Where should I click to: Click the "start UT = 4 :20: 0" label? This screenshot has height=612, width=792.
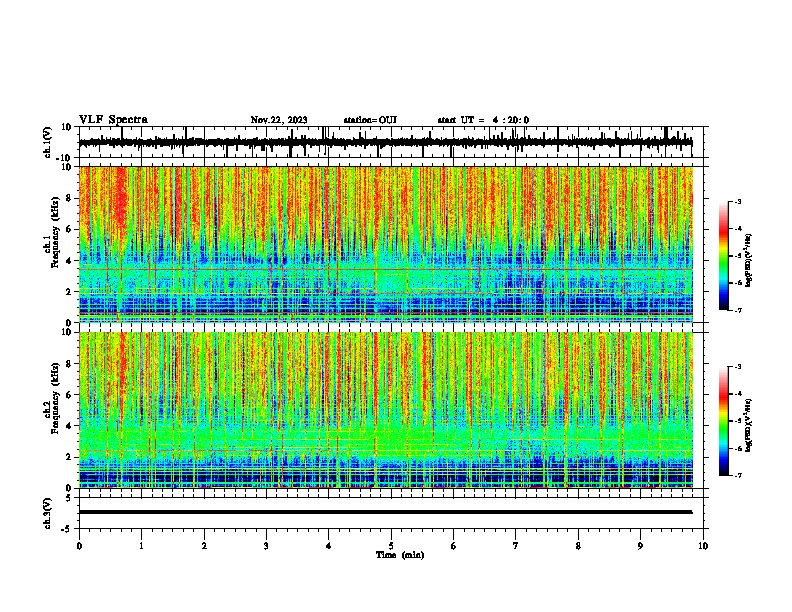tap(483, 120)
